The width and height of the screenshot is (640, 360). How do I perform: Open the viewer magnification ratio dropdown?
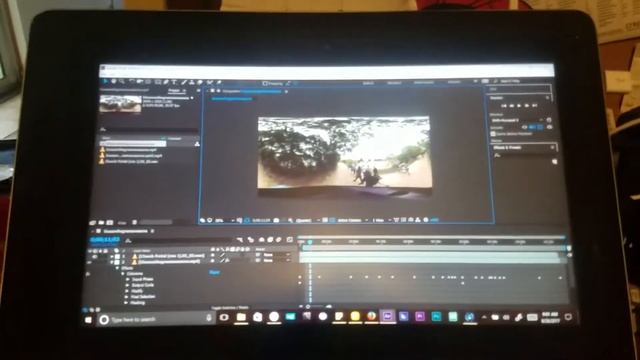[x=223, y=220]
